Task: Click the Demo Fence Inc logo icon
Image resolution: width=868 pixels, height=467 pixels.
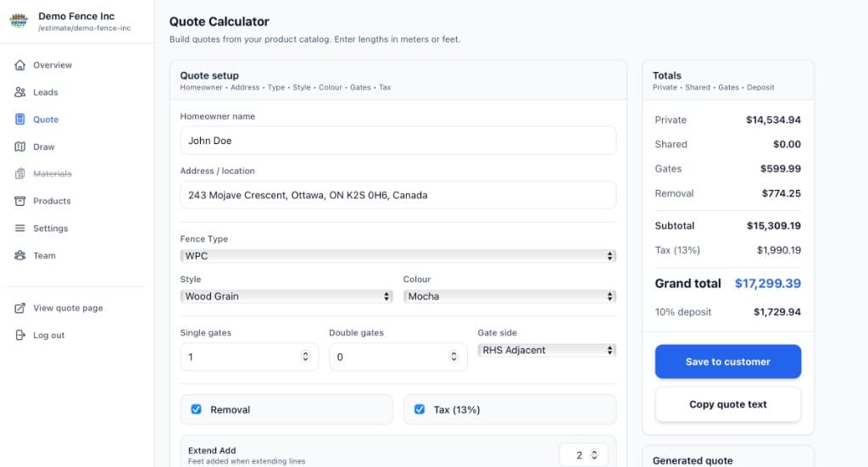Action: (19, 21)
